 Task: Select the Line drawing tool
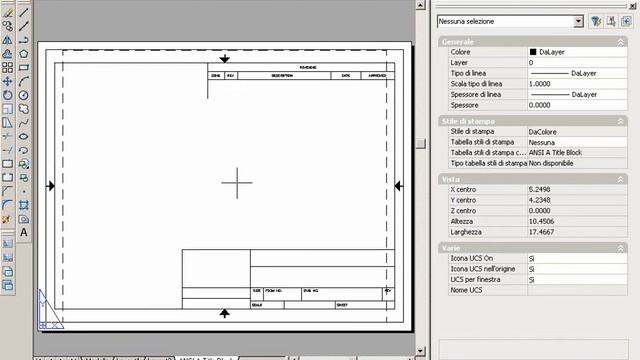pyautogui.click(x=24, y=13)
